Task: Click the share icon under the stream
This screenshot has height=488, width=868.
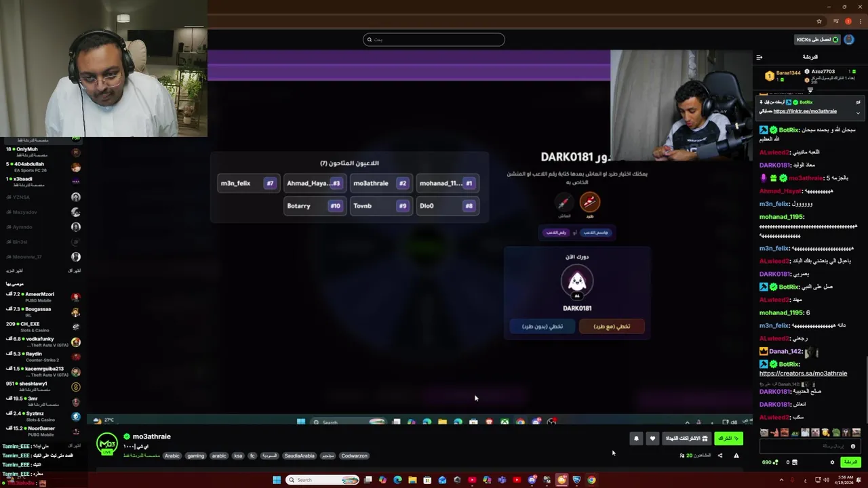Action: click(720, 455)
